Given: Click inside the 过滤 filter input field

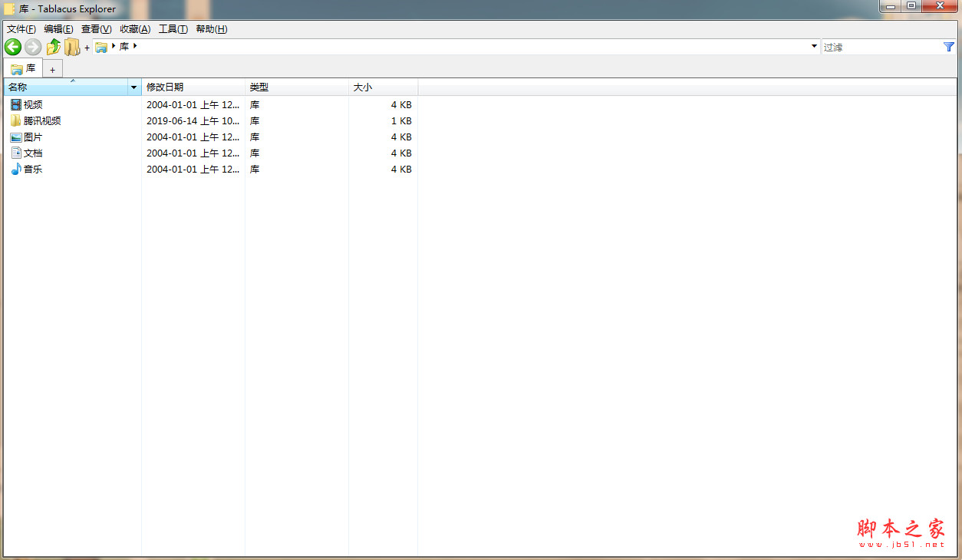Looking at the screenshot, I should (x=875, y=46).
